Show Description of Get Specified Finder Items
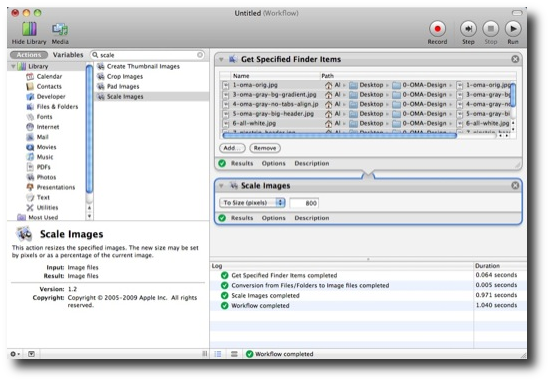The image size is (550, 382). pos(311,163)
